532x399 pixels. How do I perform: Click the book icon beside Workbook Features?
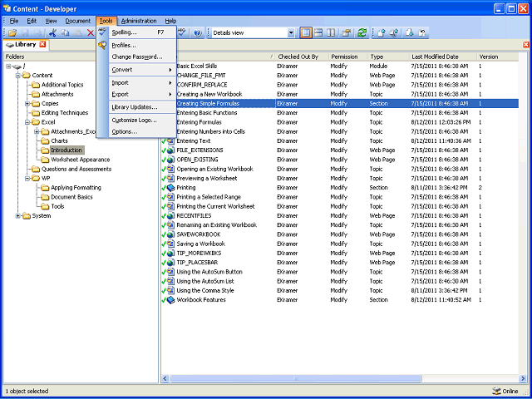click(170, 300)
